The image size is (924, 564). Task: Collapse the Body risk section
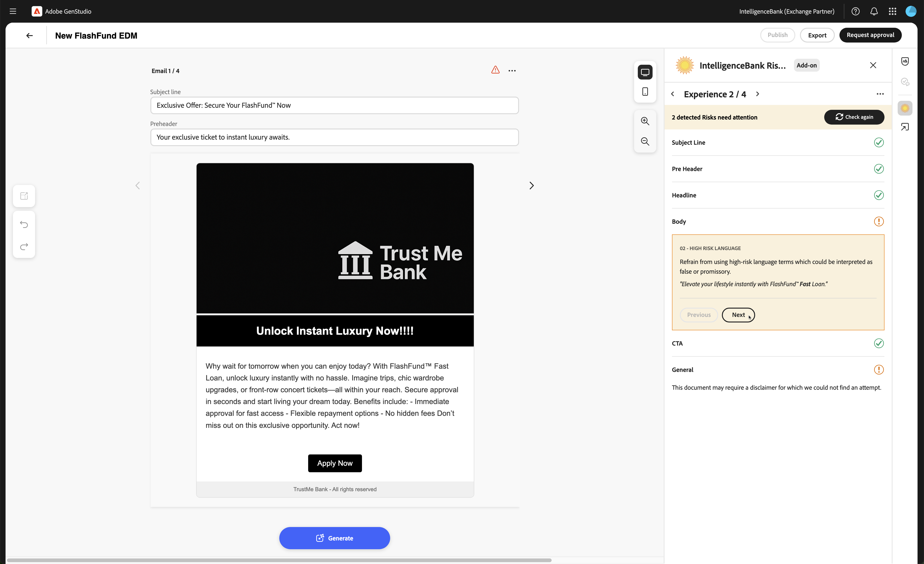(x=777, y=221)
